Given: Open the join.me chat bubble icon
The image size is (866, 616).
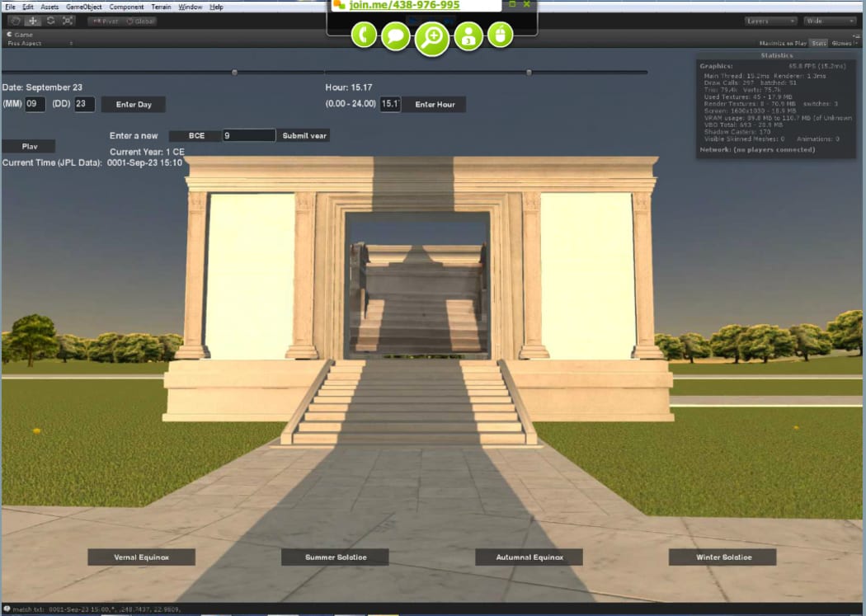Looking at the screenshot, I should point(396,35).
